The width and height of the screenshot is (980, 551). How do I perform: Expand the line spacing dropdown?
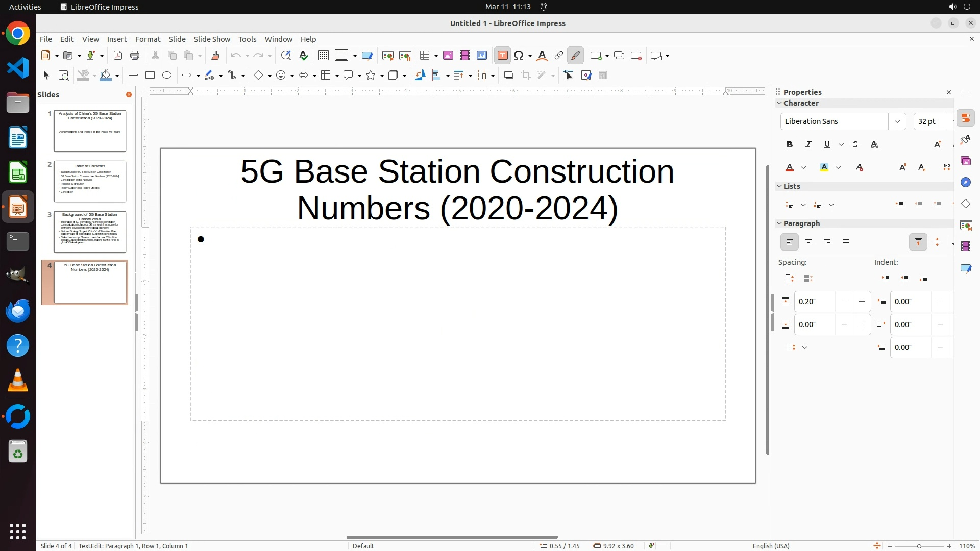[805, 348]
